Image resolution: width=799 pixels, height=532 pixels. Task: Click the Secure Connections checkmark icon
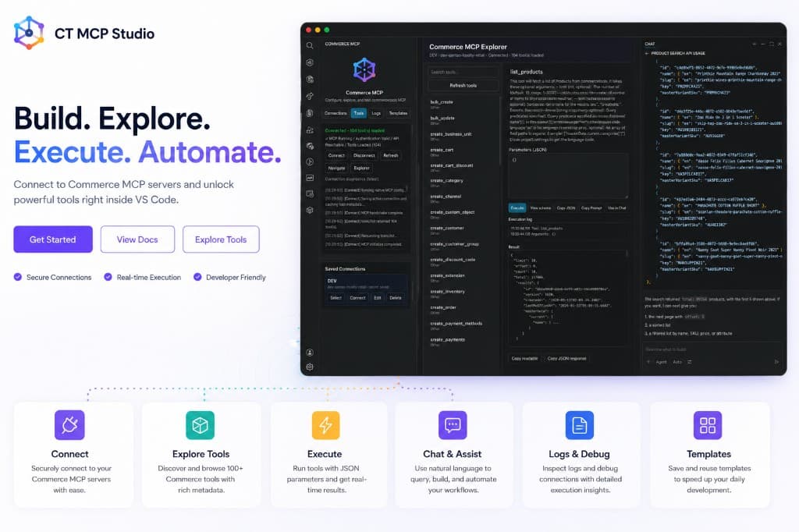coord(18,277)
